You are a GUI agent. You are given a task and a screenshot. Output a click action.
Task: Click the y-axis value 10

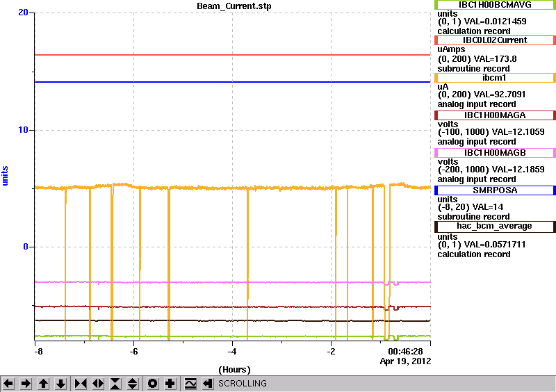(23, 130)
